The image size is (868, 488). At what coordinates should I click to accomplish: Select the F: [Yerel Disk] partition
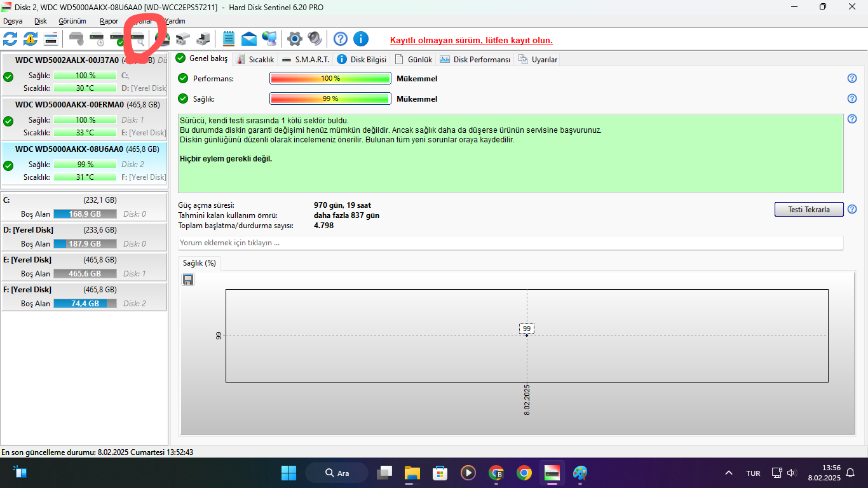coord(84,297)
